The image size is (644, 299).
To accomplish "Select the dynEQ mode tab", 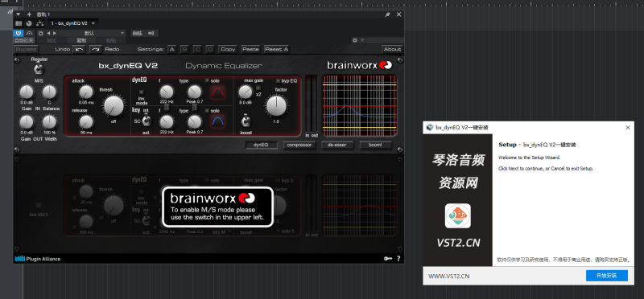I will 261,145.
